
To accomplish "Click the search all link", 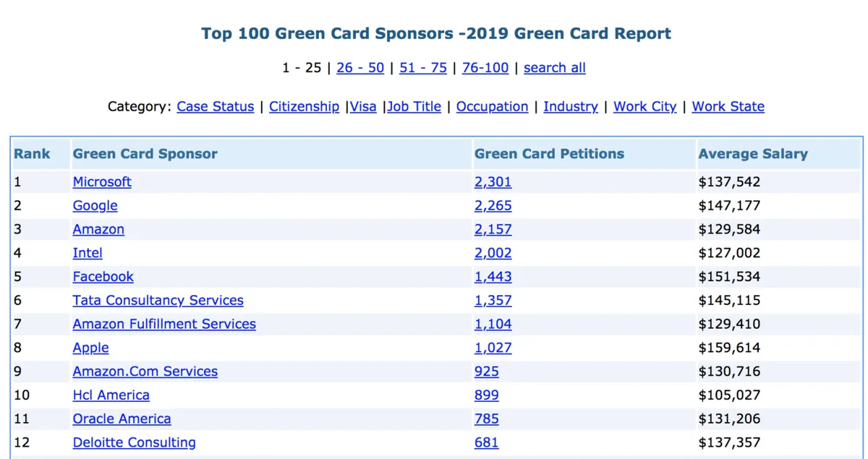I will [x=554, y=67].
